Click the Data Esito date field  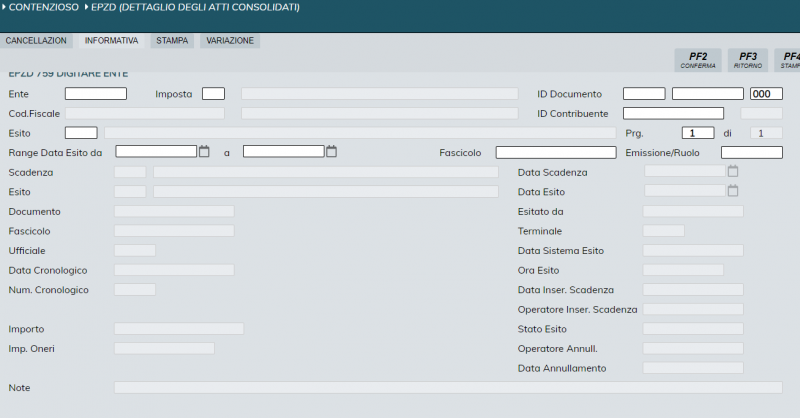coord(685,190)
